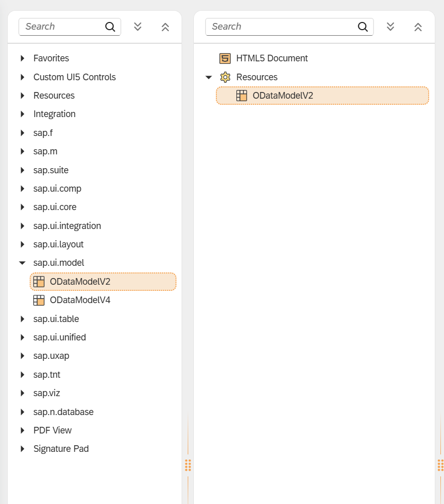The height and width of the screenshot is (504, 444).
Task: Select the PDF View tree item
Action: pyautogui.click(x=53, y=430)
